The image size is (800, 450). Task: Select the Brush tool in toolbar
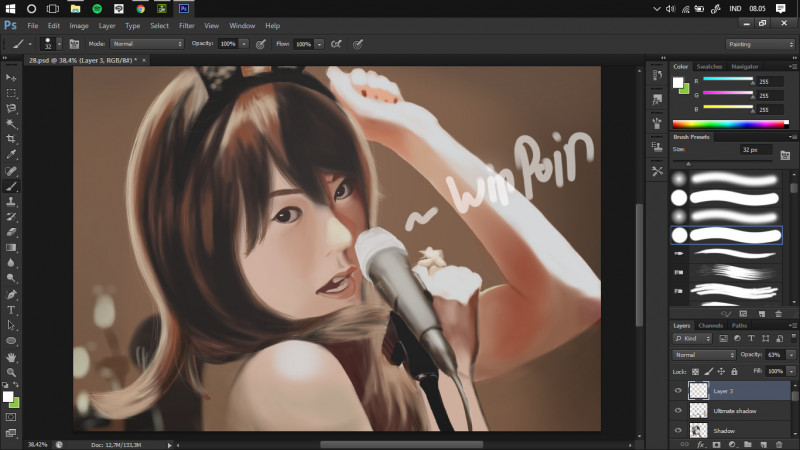tap(11, 186)
